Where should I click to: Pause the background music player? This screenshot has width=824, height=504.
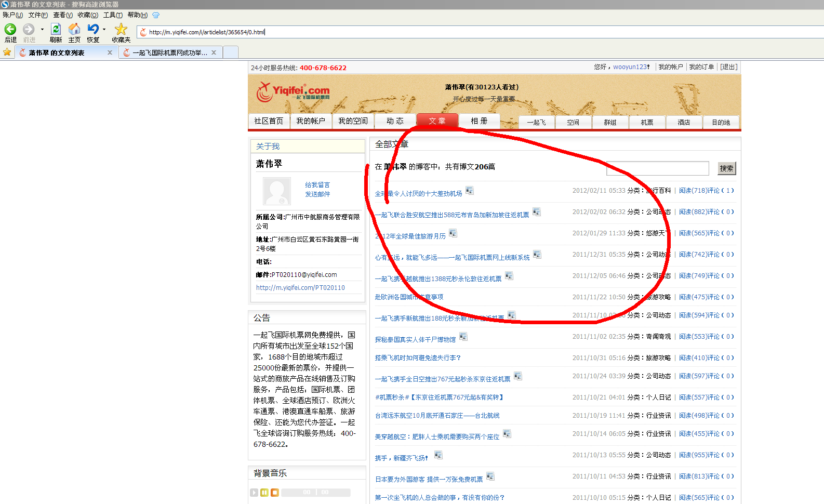(264, 493)
